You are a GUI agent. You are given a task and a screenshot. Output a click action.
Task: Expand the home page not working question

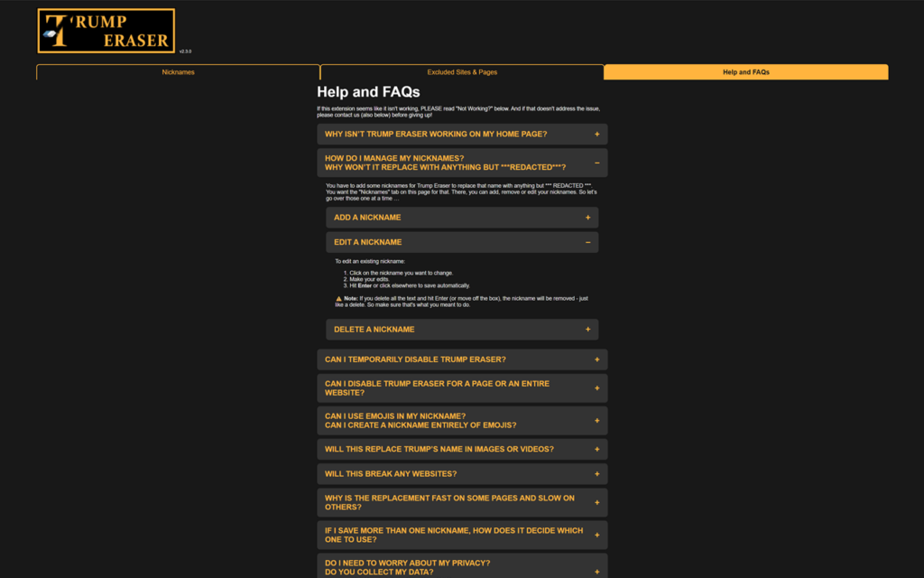click(x=462, y=135)
